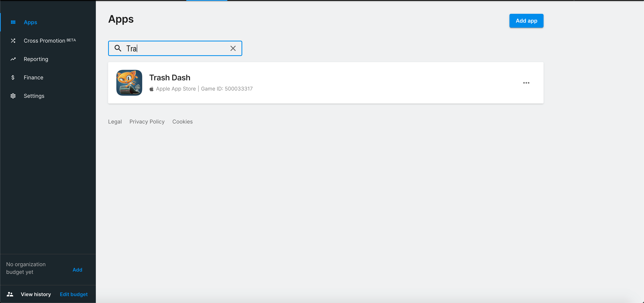Clear the search field with X

pos(233,48)
